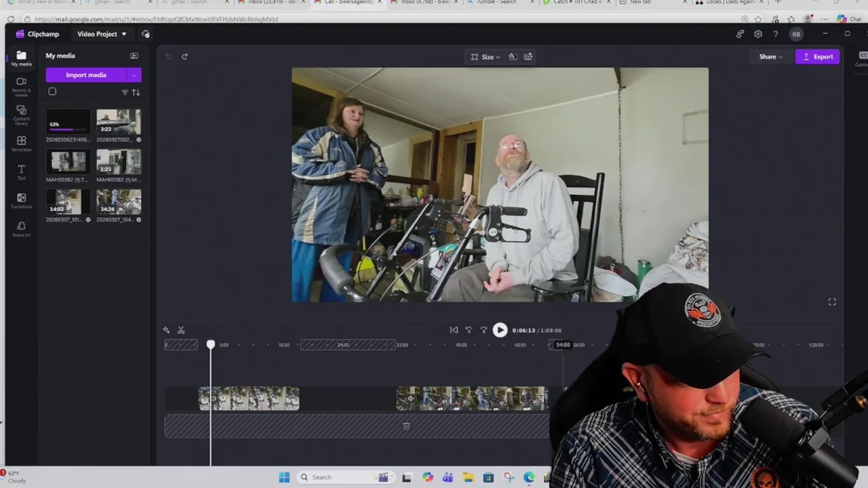Skip to the start of the timeline
Image resolution: width=868 pixels, height=488 pixels.
pyautogui.click(x=454, y=330)
